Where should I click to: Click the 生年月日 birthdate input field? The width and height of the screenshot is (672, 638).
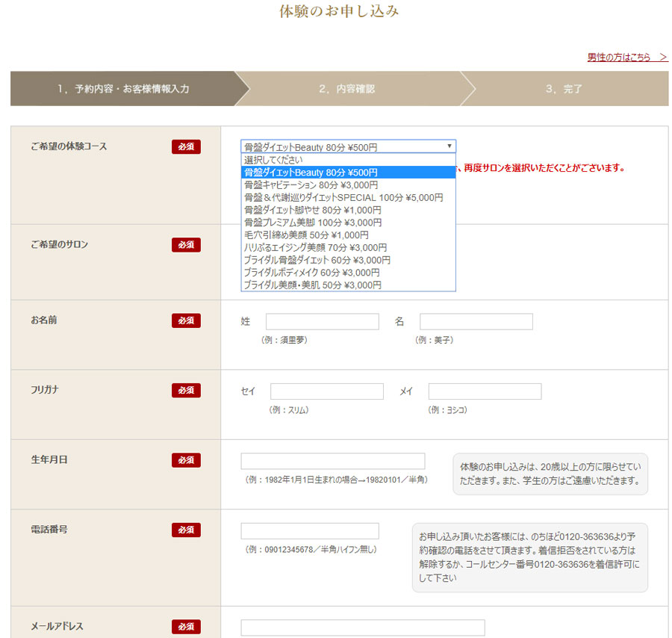pyautogui.click(x=332, y=461)
